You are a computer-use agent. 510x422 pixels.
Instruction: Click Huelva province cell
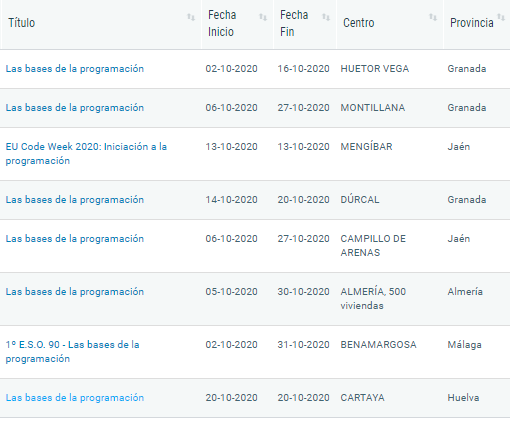pos(463,398)
